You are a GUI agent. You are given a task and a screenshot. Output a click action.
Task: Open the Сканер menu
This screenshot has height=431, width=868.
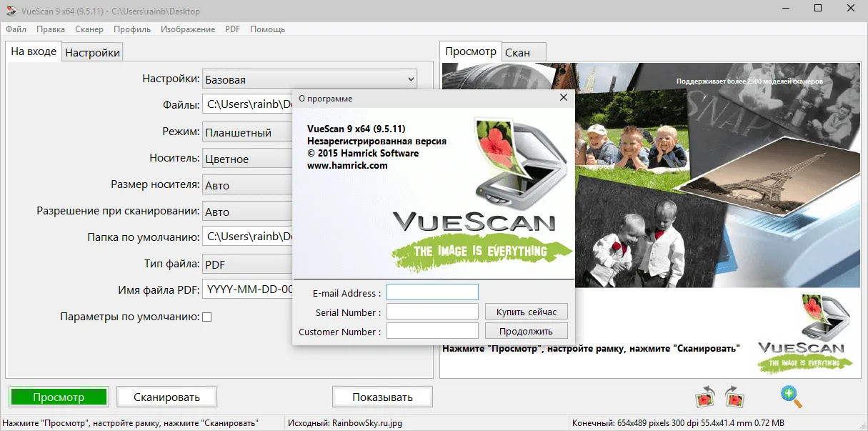(88, 29)
